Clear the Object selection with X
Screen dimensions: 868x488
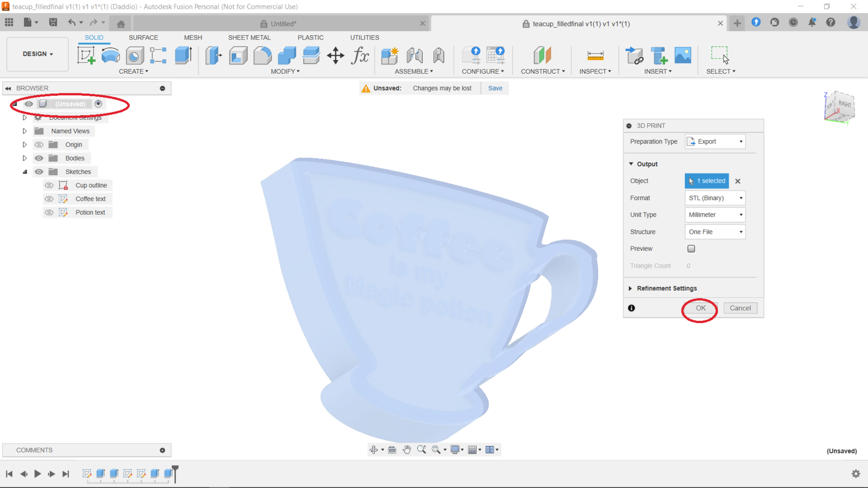738,181
